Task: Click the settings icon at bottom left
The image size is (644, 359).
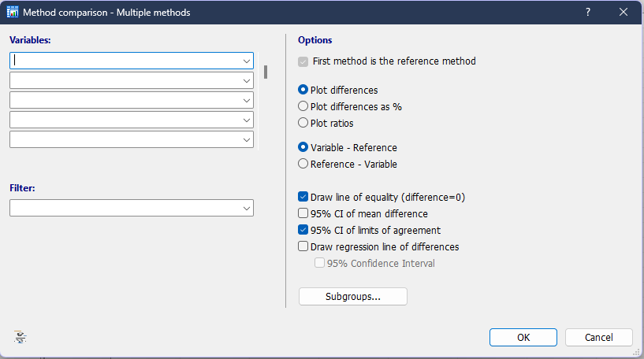Action: [x=20, y=337]
